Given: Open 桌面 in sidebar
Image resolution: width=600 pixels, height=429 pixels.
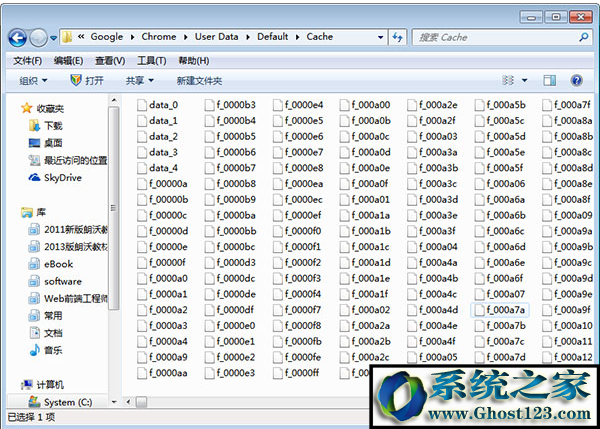Looking at the screenshot, I should (46, 143).
